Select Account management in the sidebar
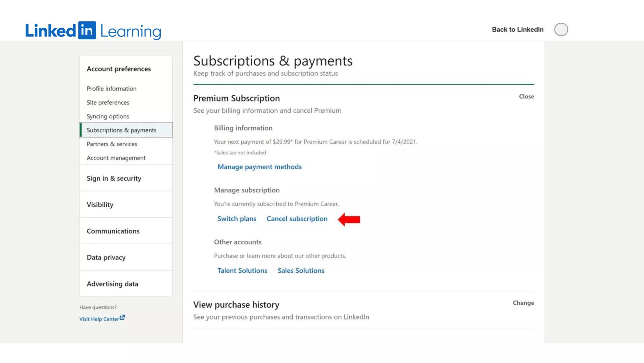644x363 pixels. pos(116,158)
